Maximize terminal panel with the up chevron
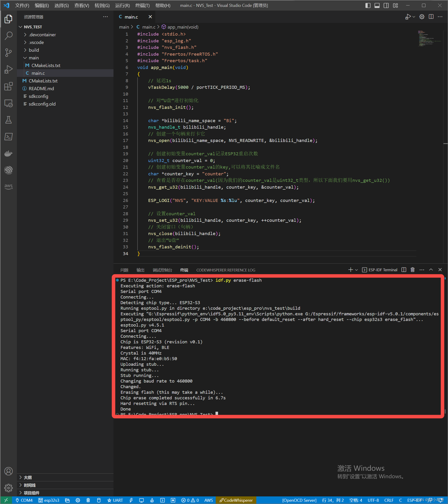The image size is (448, 504). pyautogui.click(x=431, y=270)
